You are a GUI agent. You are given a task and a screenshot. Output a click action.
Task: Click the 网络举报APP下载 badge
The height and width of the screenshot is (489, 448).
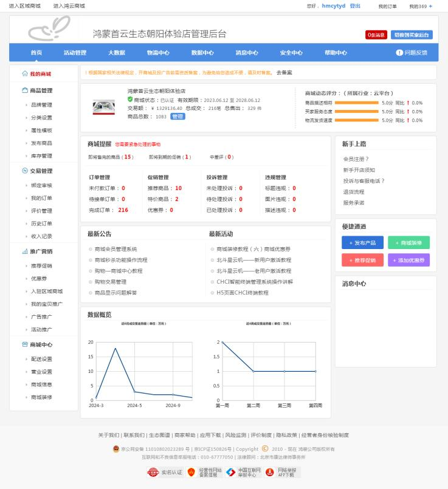point(282,472)
